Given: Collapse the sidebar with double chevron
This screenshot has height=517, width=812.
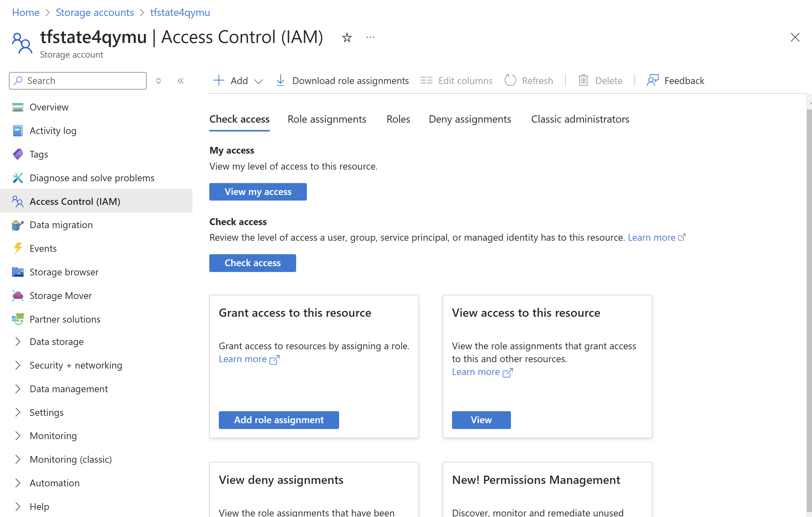Looking at the screenshot, I should coord(181,81).
